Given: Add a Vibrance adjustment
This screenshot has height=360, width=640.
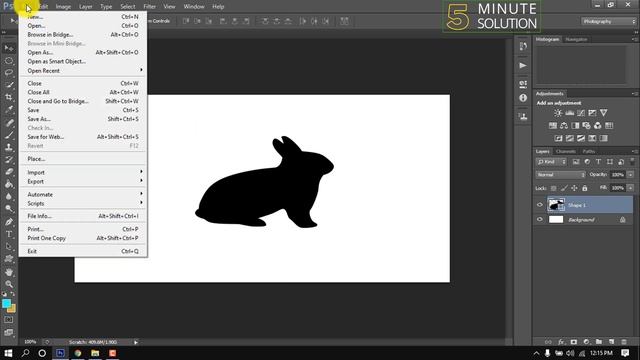Looking at the screenshot, I should click(x=604, y=113).
